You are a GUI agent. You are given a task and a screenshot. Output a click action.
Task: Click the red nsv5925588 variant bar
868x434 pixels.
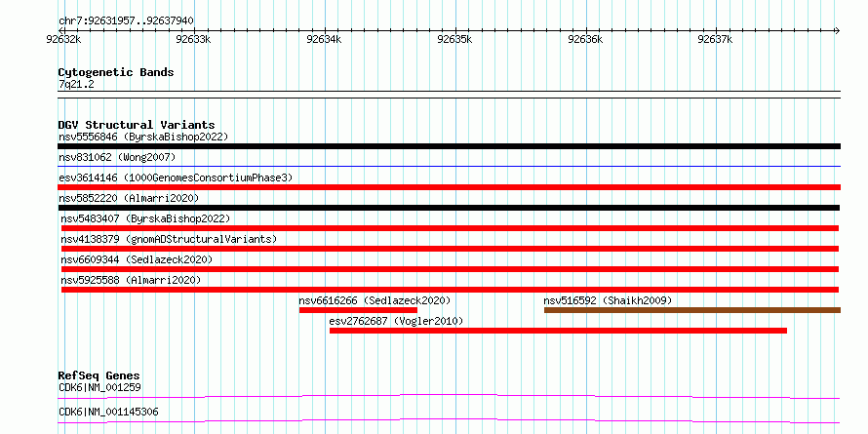point(450,290)
